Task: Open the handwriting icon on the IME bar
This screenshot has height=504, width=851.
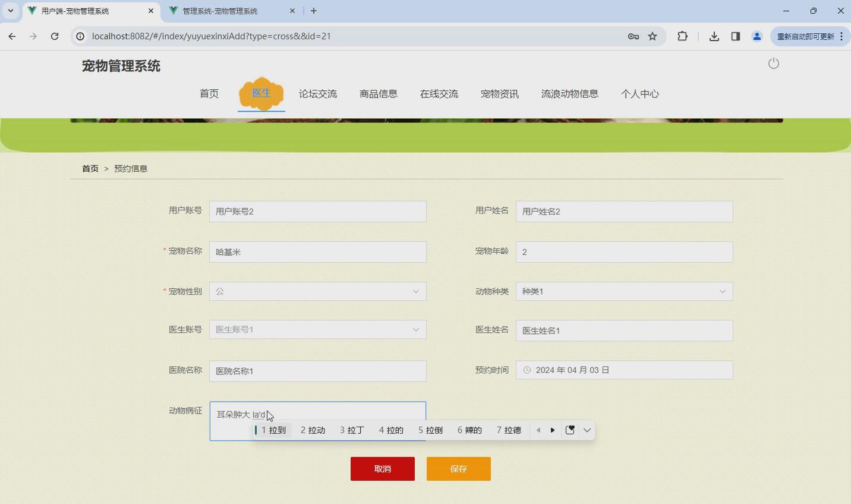Action: [x=569, y=430]
